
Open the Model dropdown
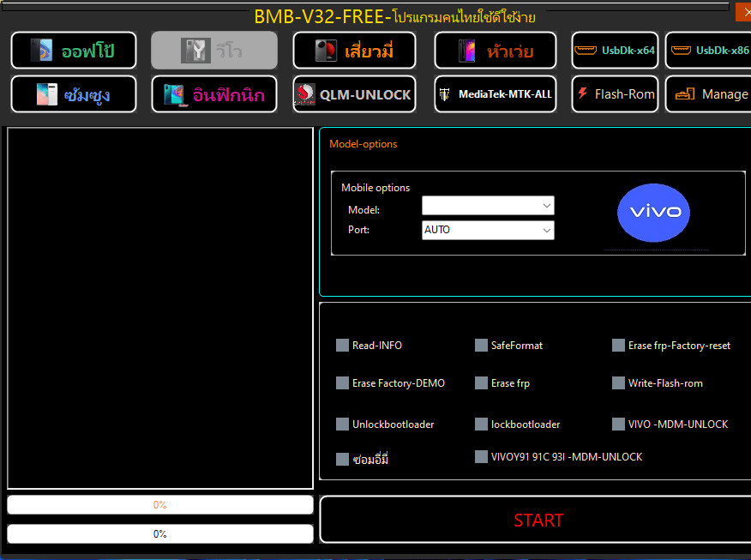tap(548, 206)
